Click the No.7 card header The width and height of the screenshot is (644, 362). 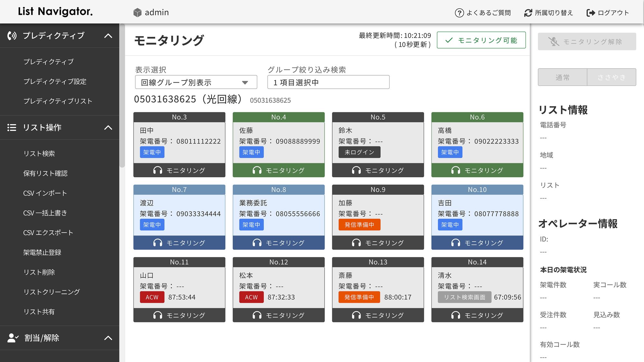[179, 190]
